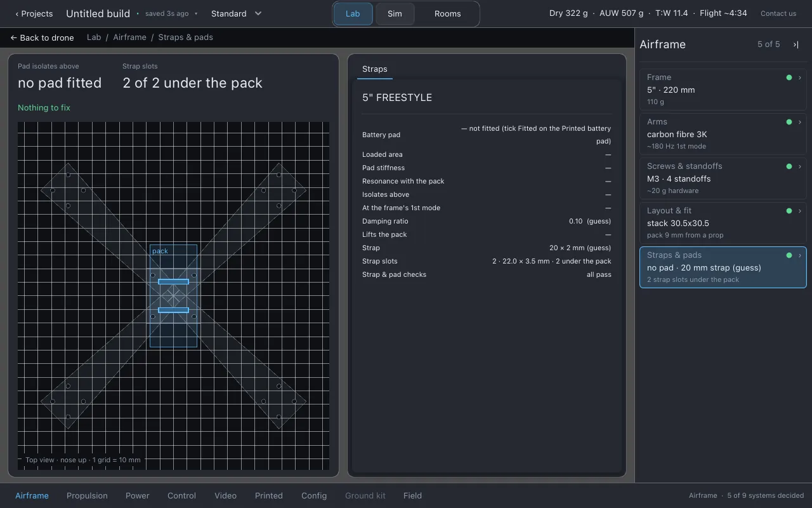
Task: Open the Control system tab
Action: click(x=181, y=496)
